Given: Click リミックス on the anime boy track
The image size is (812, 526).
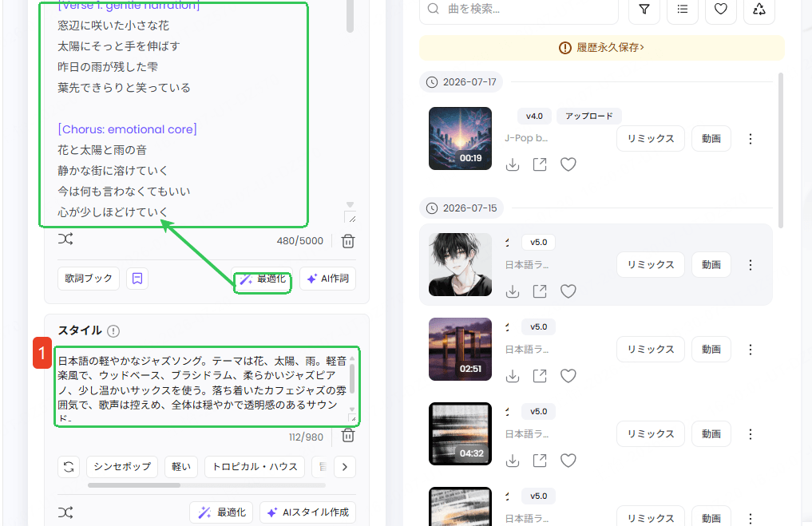Looking at the screenshot, I should coord(651,265).
